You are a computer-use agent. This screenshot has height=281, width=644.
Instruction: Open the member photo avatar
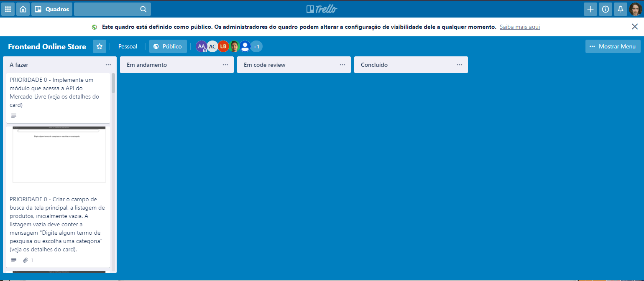click(x=234, y=46)
